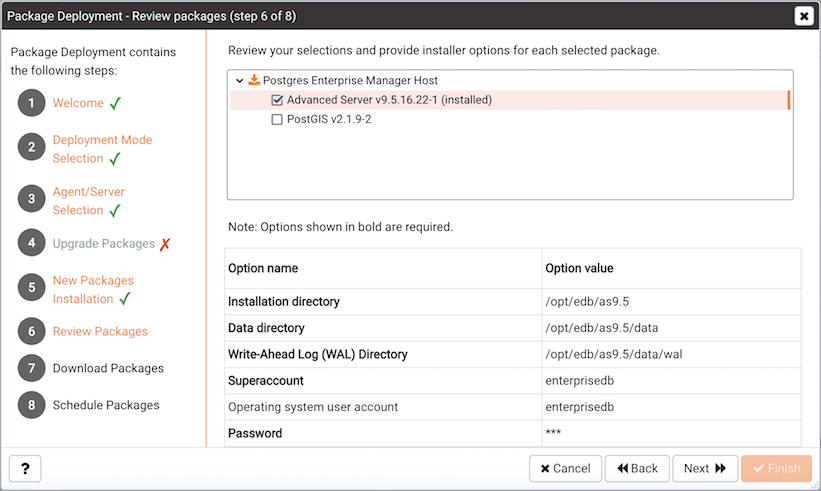Screen dimensions: 821x491
Task: Select the PostGIS v2.1.9-2 row label
Action: pyautogui.click(x=329, y=119)
